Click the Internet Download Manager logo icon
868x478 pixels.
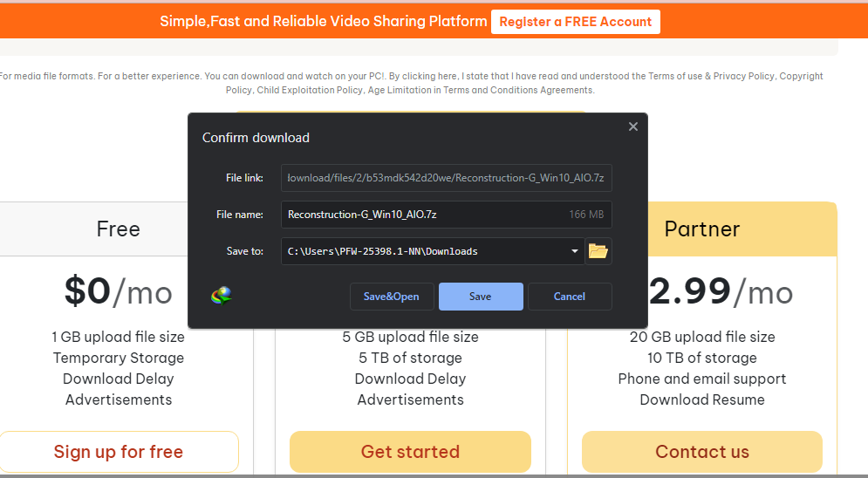coord(222,296)
